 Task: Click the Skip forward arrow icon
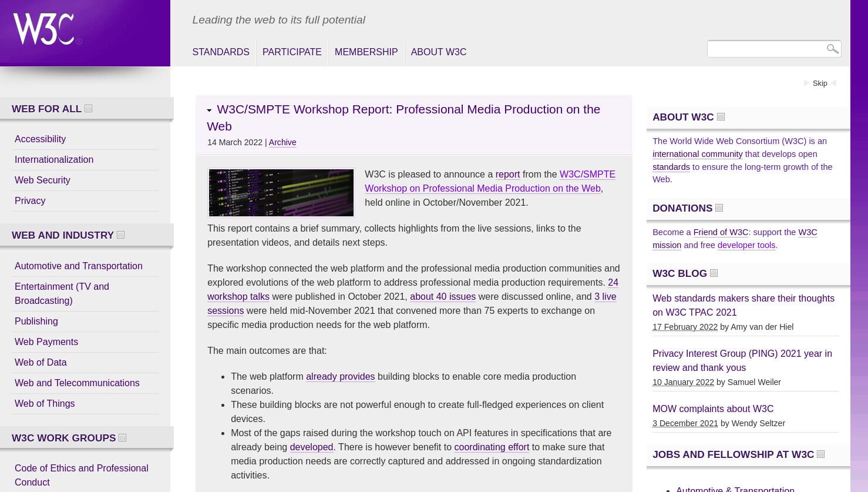[807, 83]
